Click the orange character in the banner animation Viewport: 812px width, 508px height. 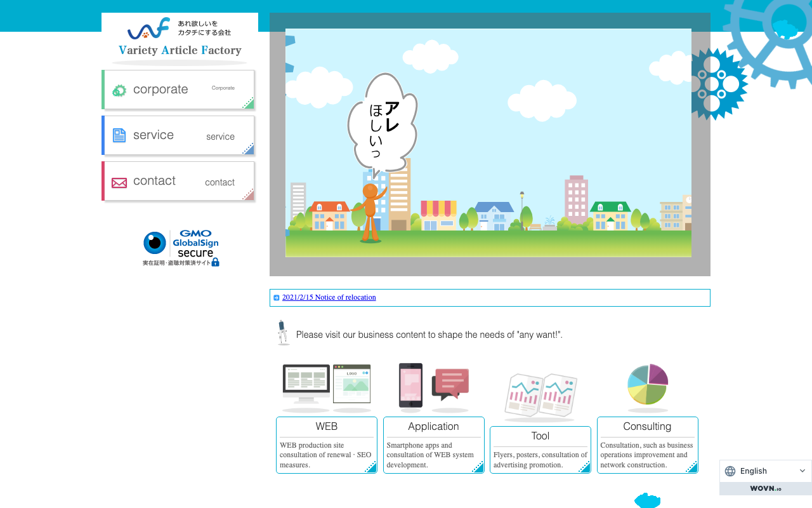(x=370, y=212)
